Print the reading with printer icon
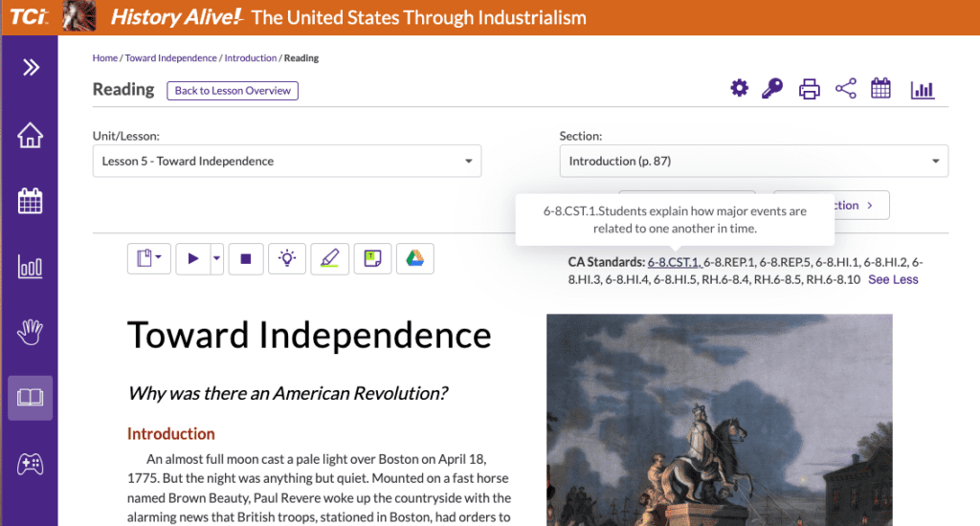This screenshot has height=526, width=980. [810, 89]
